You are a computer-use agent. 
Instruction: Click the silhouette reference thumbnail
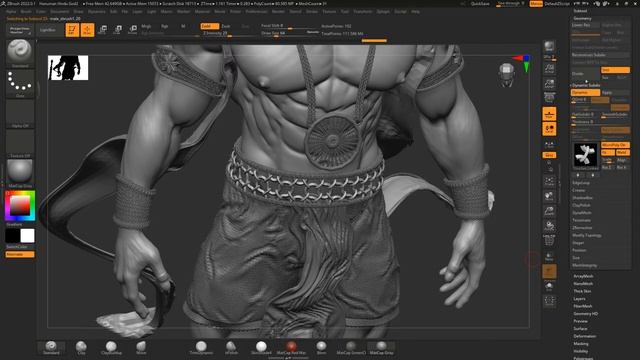point(68,68)
